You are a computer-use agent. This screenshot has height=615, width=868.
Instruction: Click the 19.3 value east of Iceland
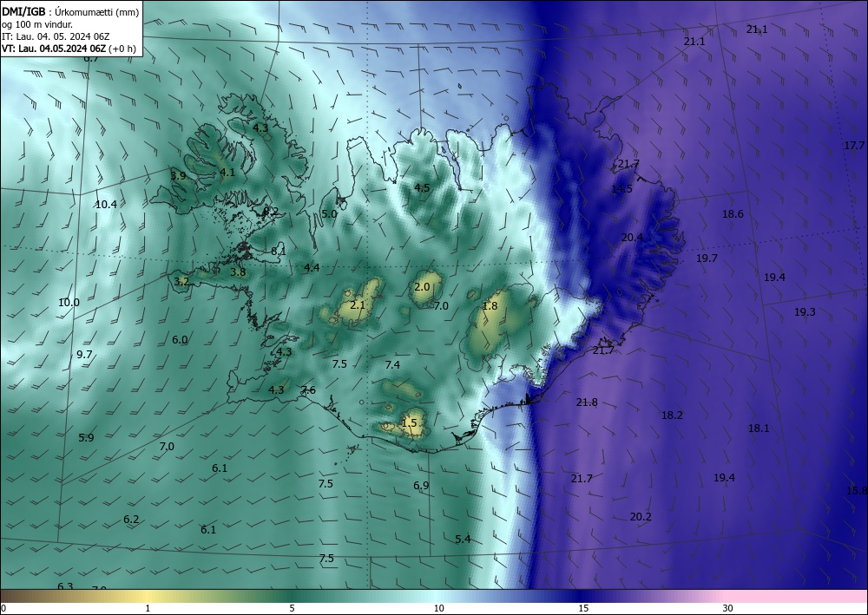pyautogui.click(x=805, y=312)
